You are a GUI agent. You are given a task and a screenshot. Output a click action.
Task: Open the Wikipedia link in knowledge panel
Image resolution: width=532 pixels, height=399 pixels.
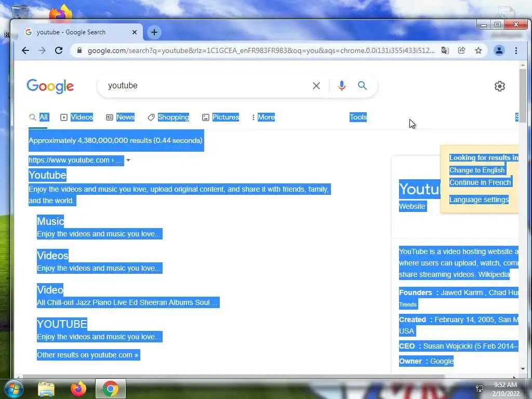(494, 274)
